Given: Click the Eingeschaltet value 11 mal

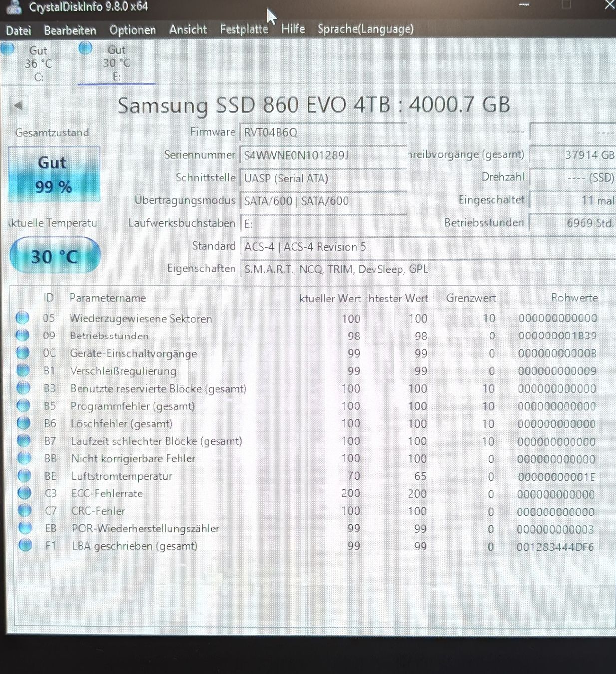Looking at the screenshot, I should (x=573, y=200).
